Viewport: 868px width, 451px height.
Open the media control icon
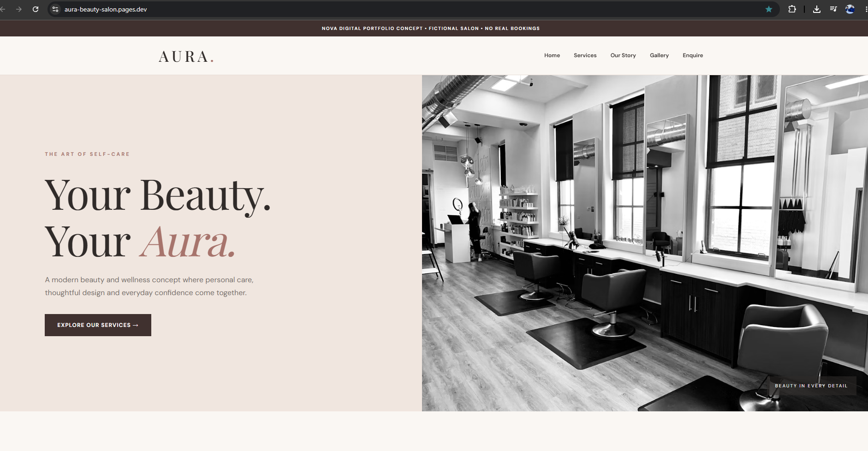[x=833, y=9]
